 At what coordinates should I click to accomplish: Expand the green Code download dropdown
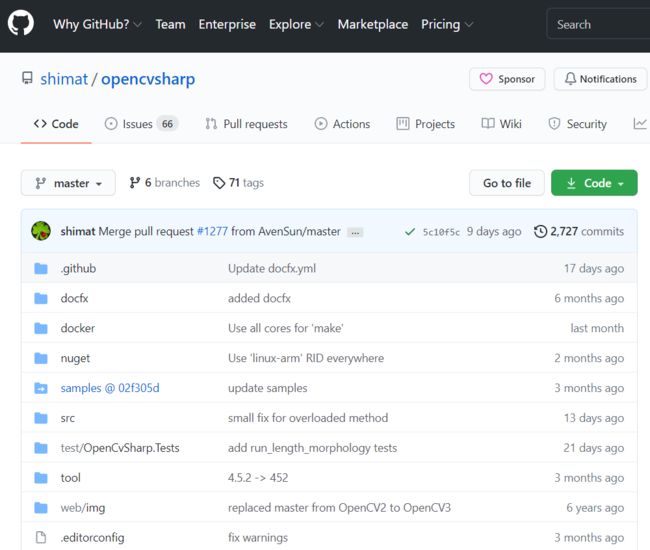[x=594, y=183]
